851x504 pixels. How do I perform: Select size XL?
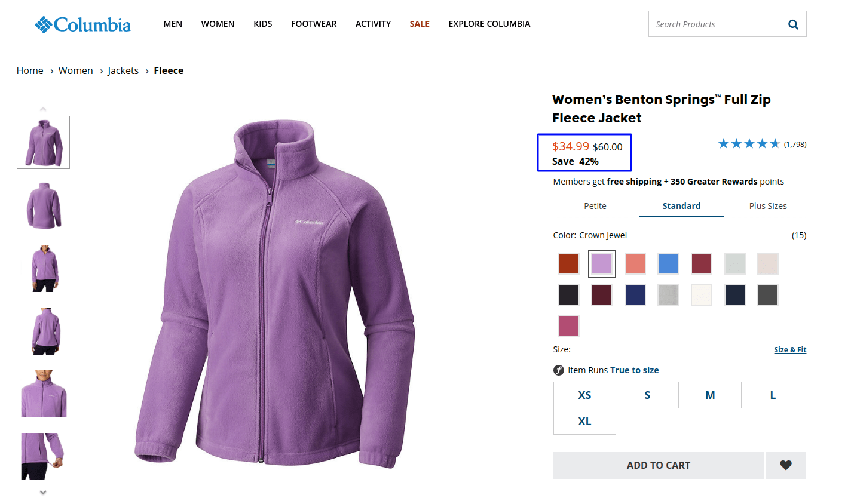[584, 422]
